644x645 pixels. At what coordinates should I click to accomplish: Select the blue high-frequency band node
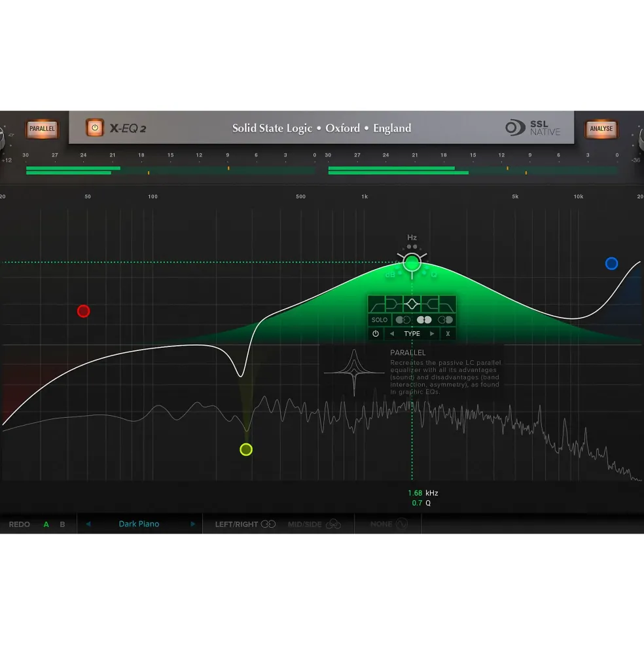coord(611,263)
